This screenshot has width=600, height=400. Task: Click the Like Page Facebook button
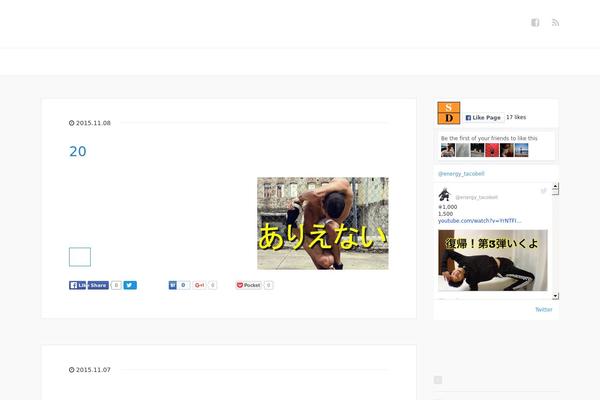click(x=483, y=118)
